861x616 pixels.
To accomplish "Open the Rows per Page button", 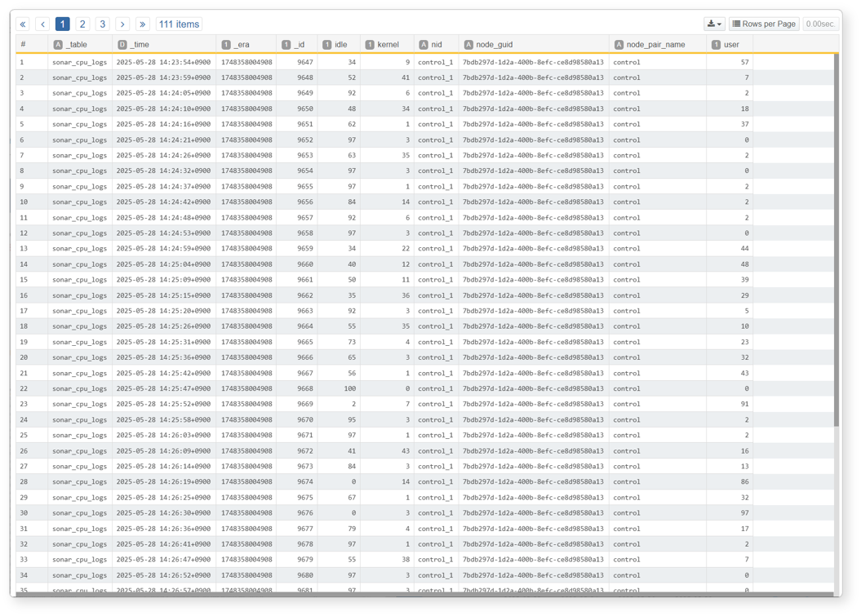I will 764,24.
